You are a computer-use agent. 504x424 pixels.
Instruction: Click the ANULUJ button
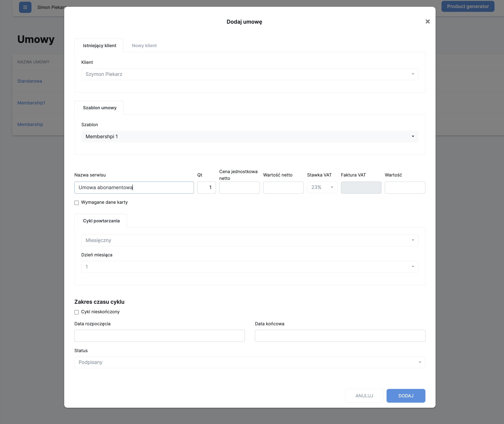click(x=364, y=396)
